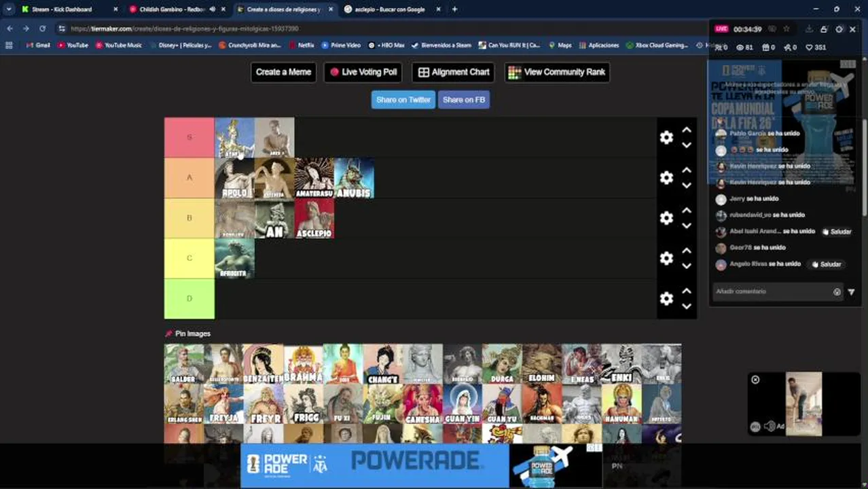Image resolution: width=868 pixels, height=489 pixels.
Task: Select the red S tier label
Action: pos(189,137)
